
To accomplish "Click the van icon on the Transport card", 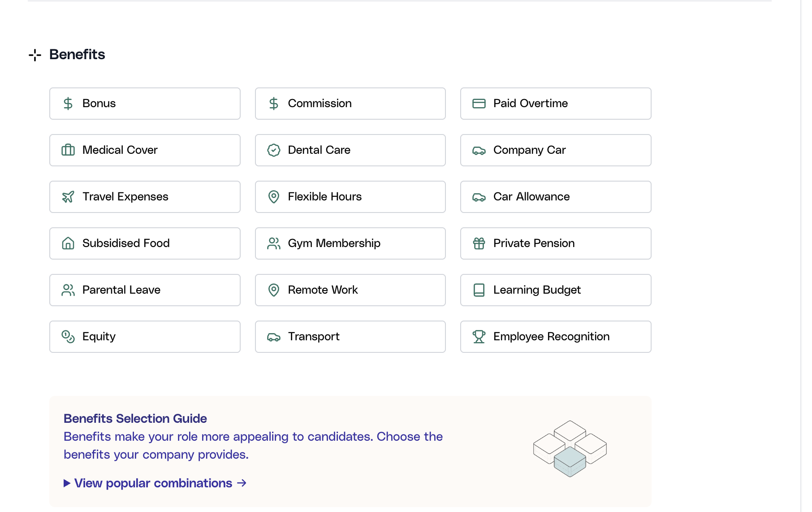I will (273, 337).
